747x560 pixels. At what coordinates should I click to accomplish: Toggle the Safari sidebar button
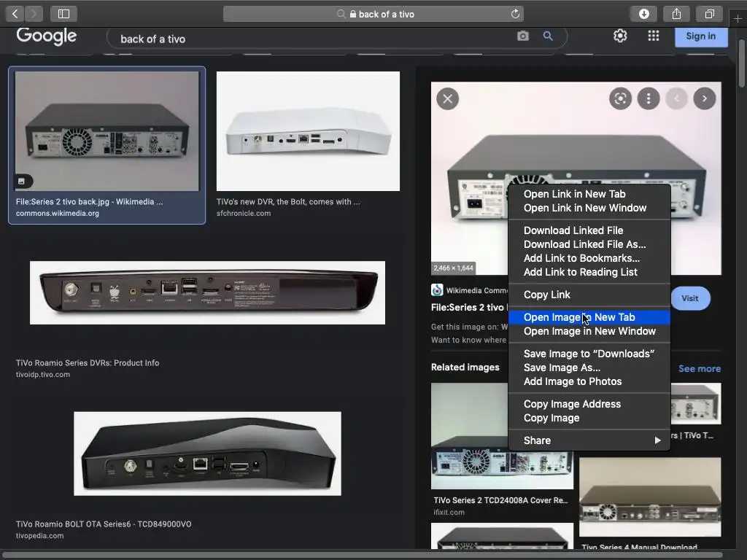coord(64,14)
